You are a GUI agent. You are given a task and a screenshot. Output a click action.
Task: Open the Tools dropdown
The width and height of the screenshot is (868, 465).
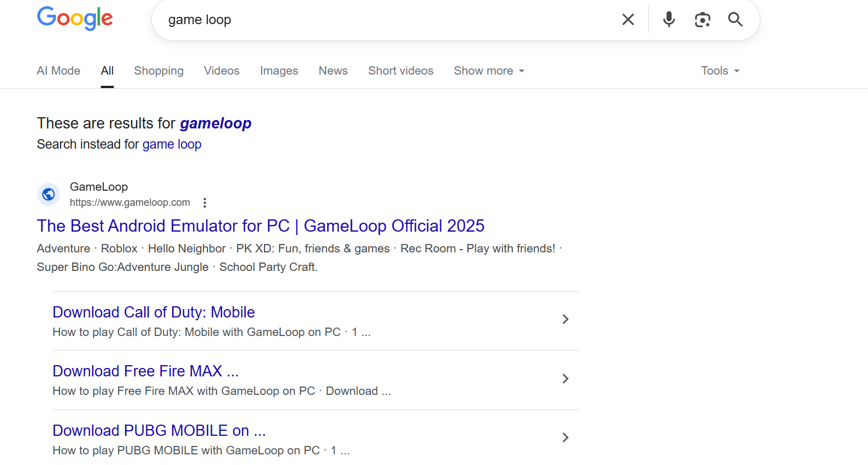720,71
